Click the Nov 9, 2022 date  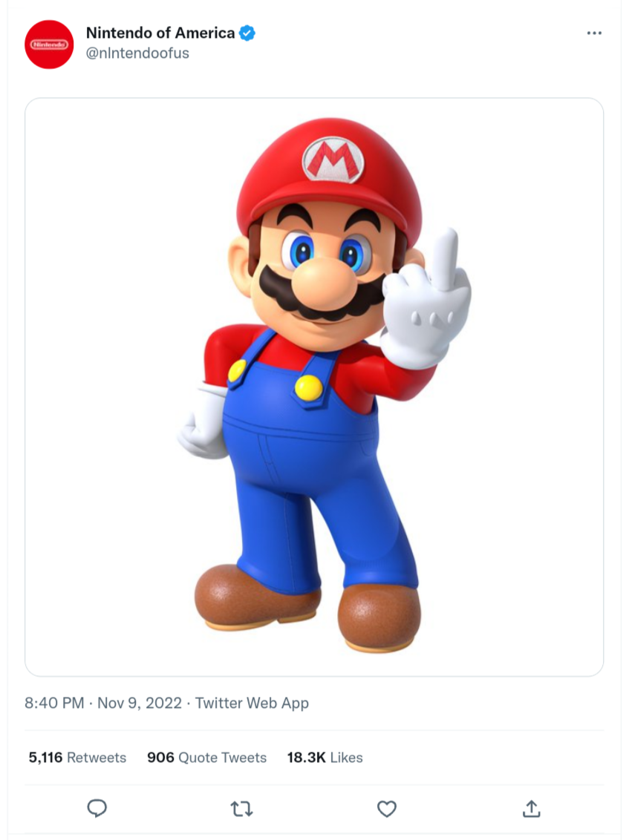coord(140,703)
